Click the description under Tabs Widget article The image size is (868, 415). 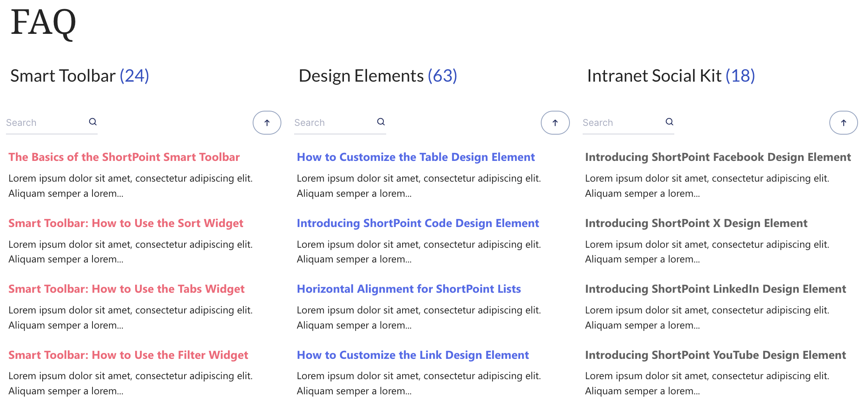point(130,317)
